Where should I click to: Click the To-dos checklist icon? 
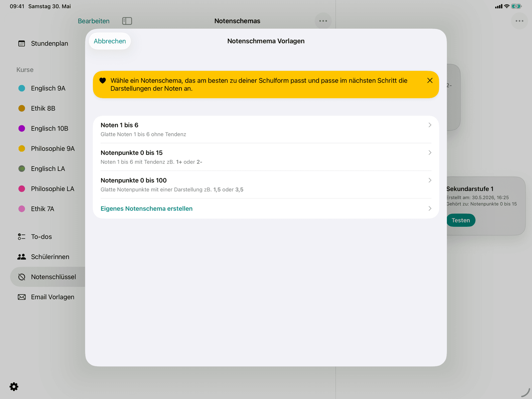(x=22, y=237)
